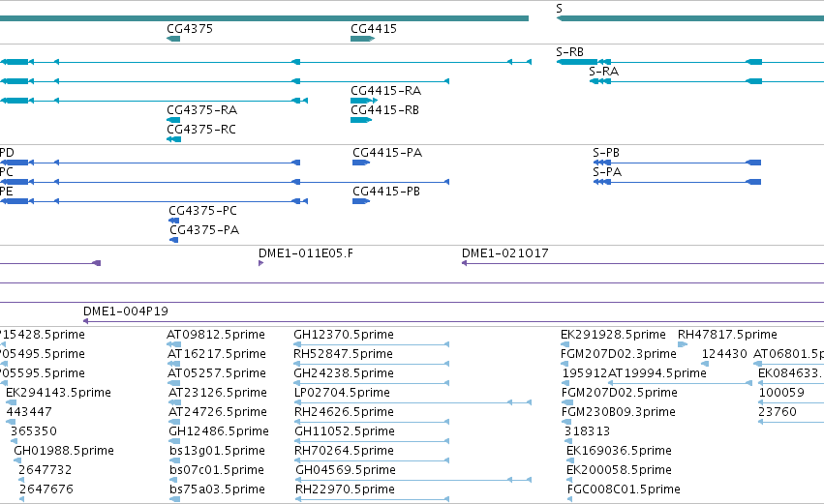Select the RH24626.5prime EST label
Image resolution: width=824 pixels, height=504 pixels.
pos(344,413)
